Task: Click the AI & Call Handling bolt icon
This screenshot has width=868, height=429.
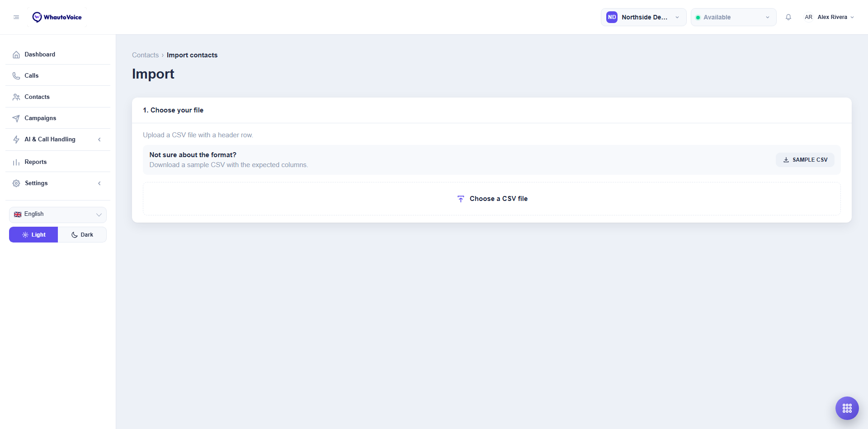Action: coord(16,140)
